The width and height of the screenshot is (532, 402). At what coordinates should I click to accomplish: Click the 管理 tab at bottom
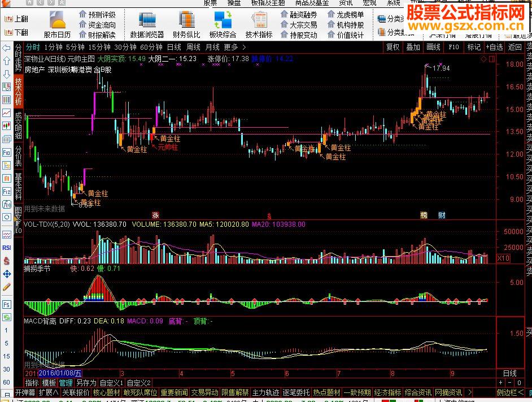[66, 383]
